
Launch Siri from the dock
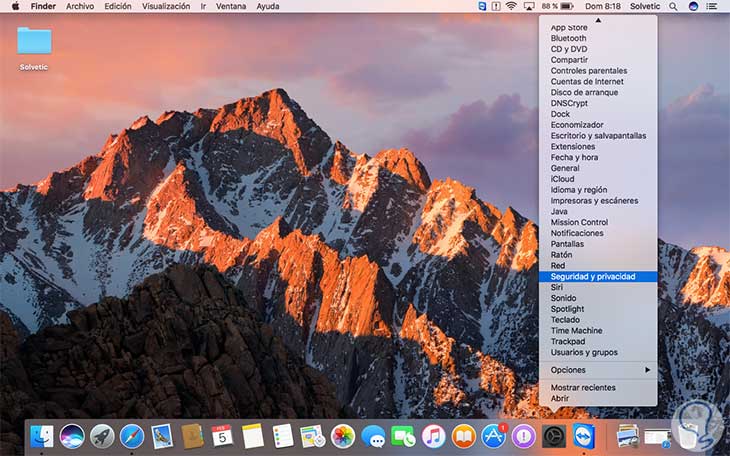(71, 436)
